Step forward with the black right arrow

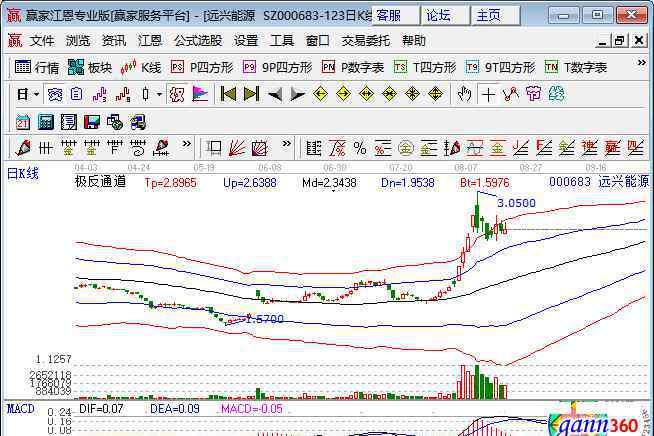[x=297, y=95]
